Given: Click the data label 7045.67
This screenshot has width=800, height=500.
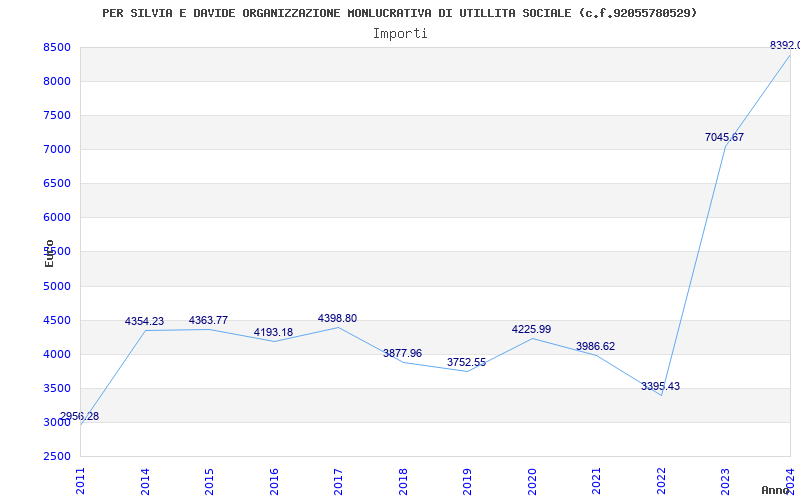Looking at the screenshot, I should click(724, 137).
